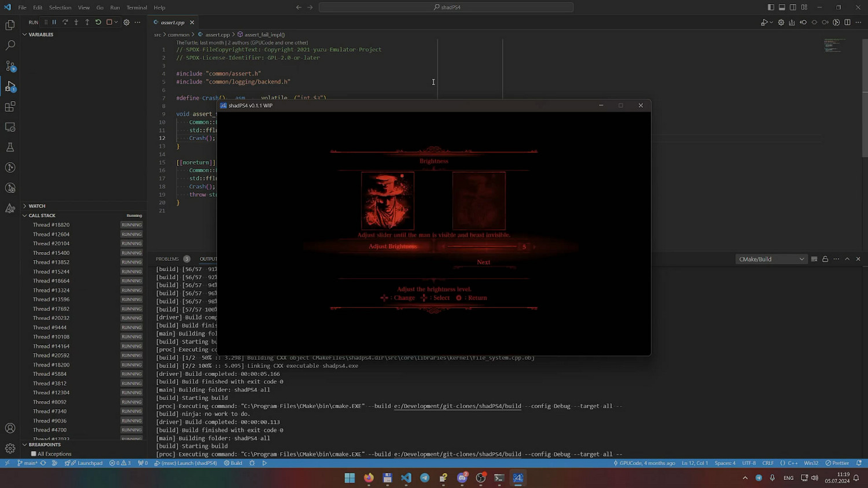The height and width of the screenshot is (488, 868).
Task: Toggle the output scroll lock icon
Action: (825, 259)
